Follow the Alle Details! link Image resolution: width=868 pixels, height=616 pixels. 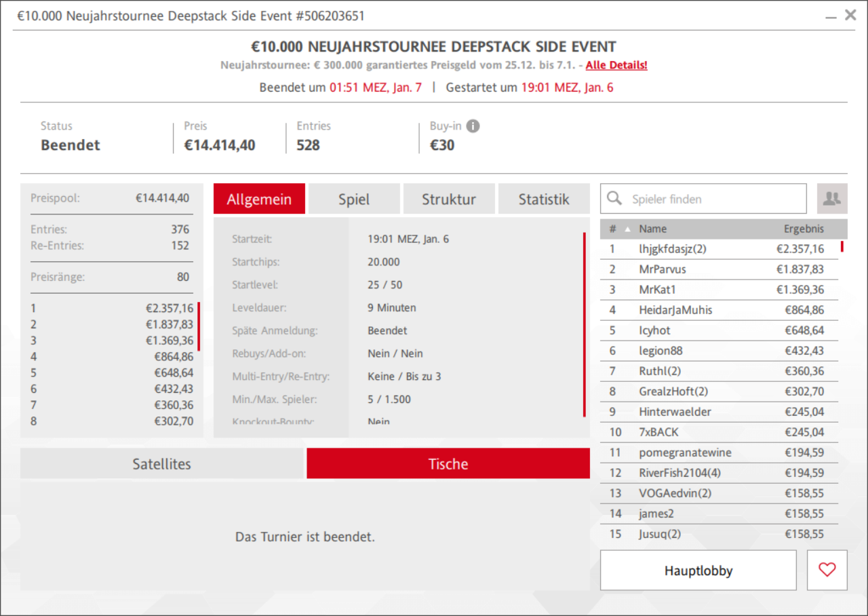tap(616, 65)
